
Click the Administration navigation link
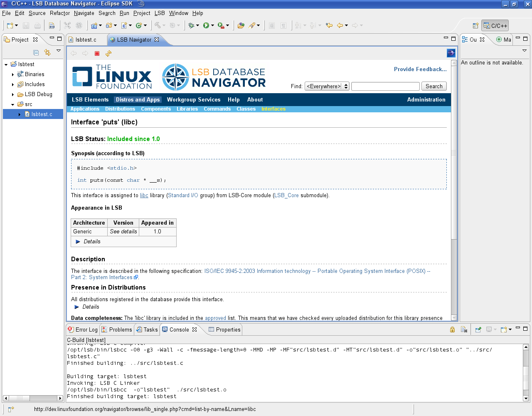(x=426, y=100)
